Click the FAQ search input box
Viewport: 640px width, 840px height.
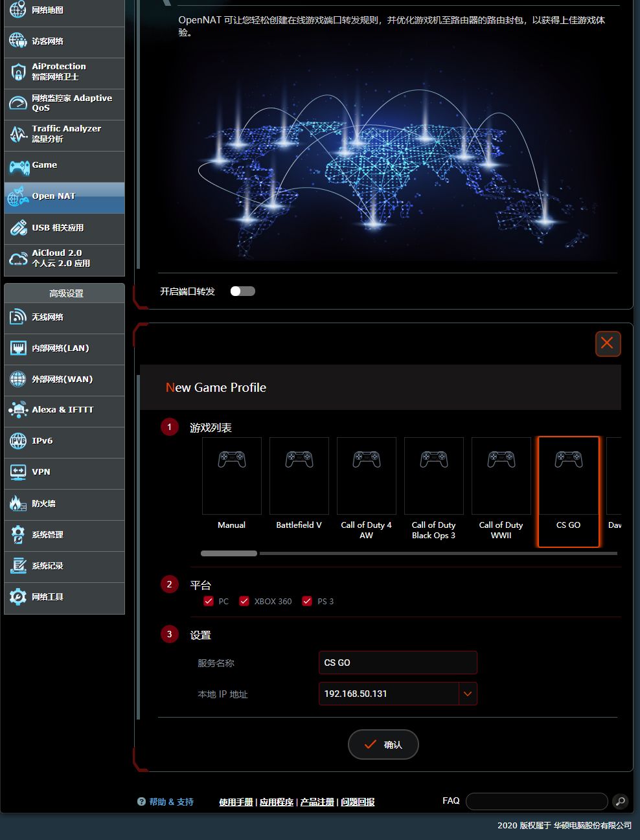[x=537, y=802]
